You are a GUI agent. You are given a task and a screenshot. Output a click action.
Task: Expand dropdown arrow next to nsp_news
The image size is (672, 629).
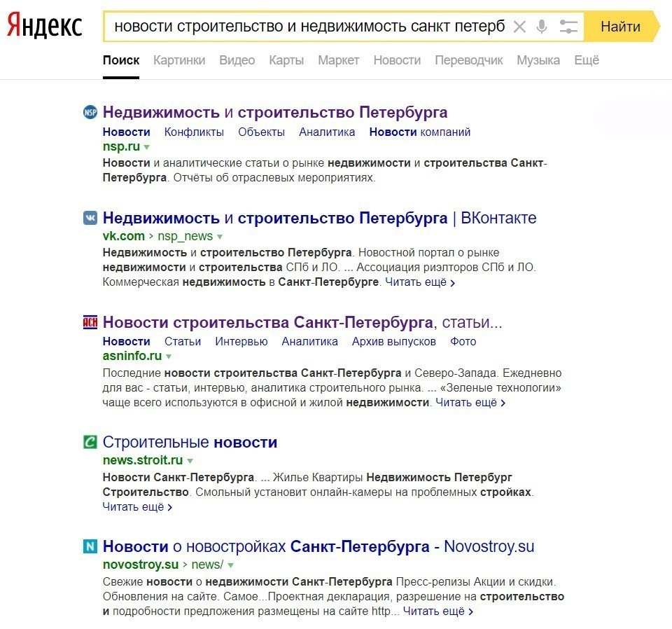pyautogui.click(x=220, y=237)
